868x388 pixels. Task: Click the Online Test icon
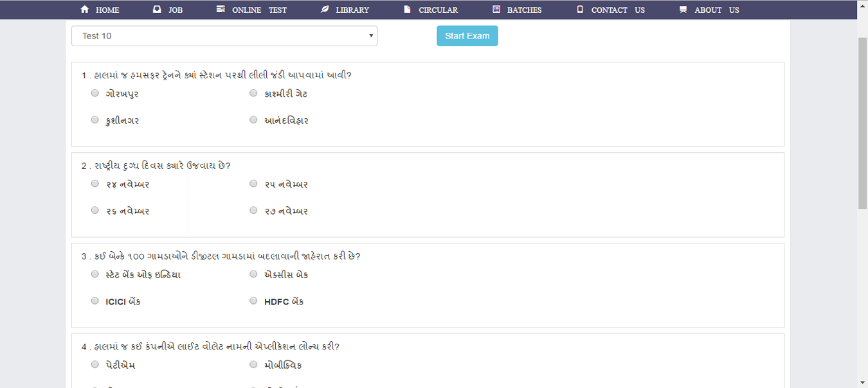click(221, 10)
